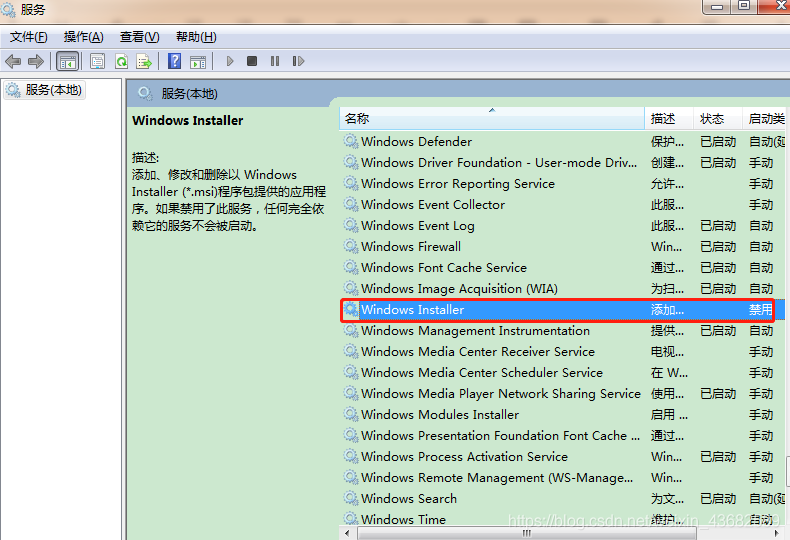The image size is (790, 540).
Task: Click the Windows Image Acquisition (WIA) icon
Action: [351, 288]
